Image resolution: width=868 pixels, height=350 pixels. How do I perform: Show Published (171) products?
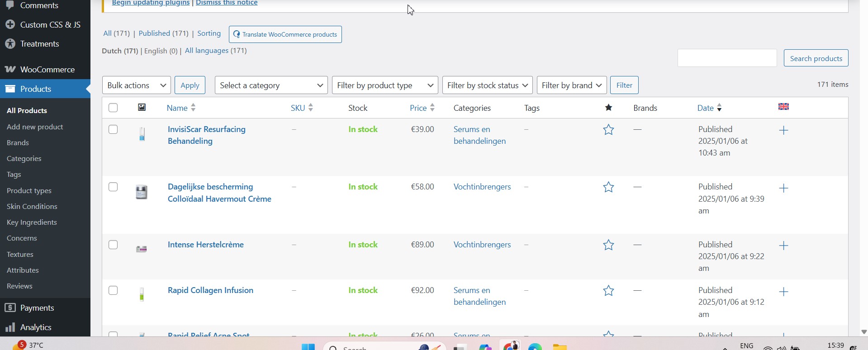[163, 33]
